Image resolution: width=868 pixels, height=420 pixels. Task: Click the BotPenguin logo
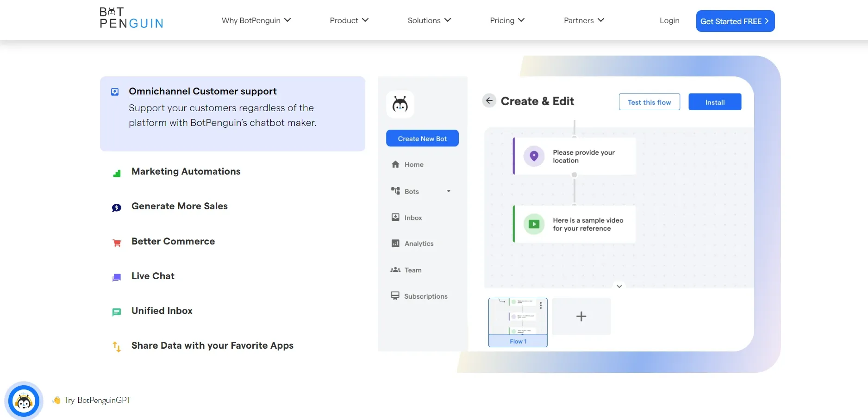click(x=131, y=18)
